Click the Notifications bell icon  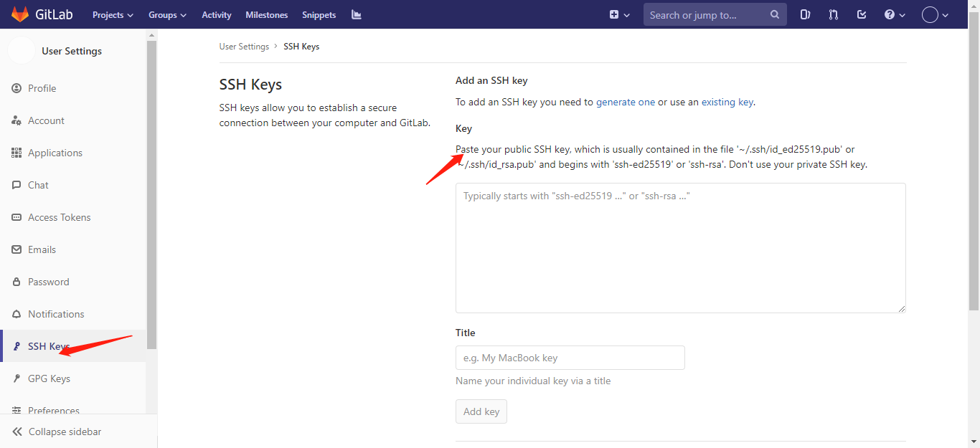17,314
